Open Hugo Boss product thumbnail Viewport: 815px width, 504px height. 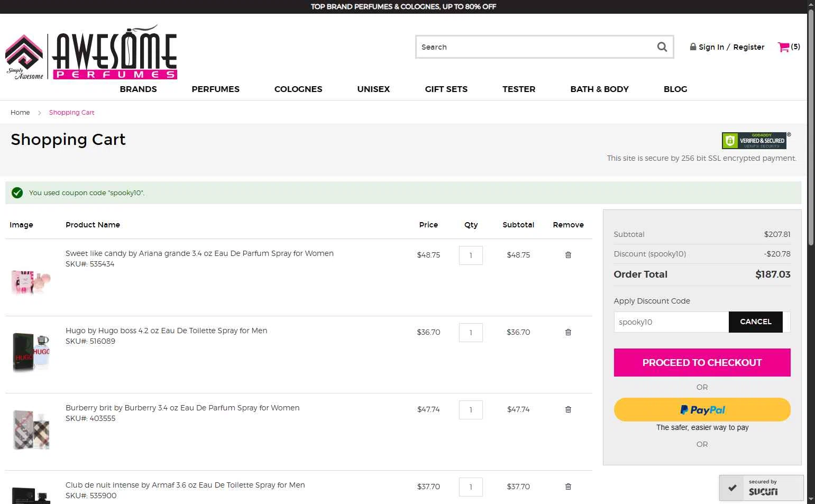point(31,352)
